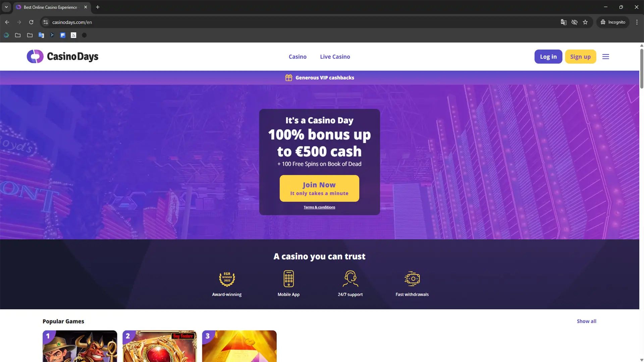Click the 24/7 support headset icon
The image size is (644, 362).
pyautogui.click(x=350, y=279)
